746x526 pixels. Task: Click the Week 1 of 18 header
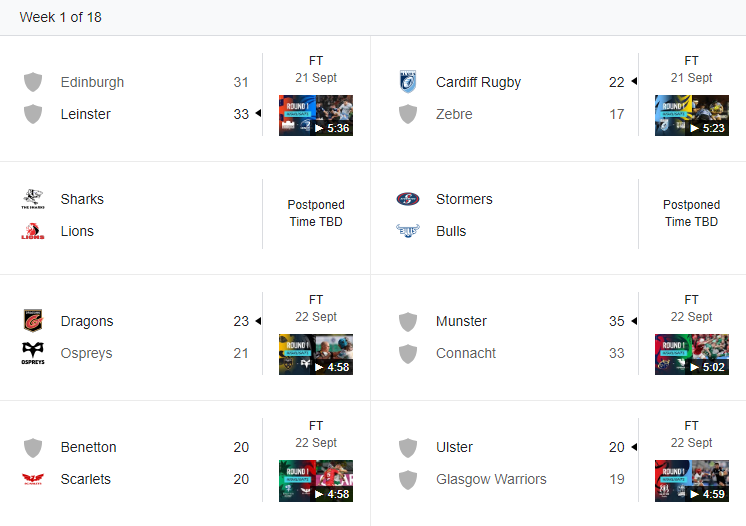[60, 17]
